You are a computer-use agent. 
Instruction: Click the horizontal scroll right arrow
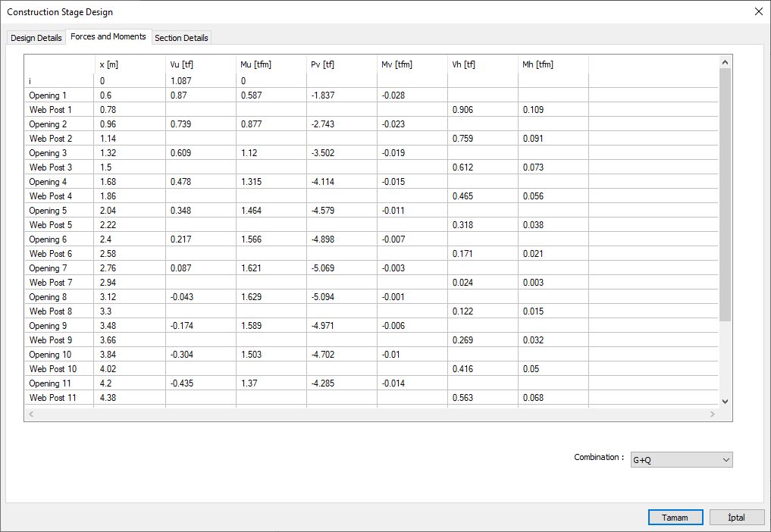(x=713, y=414)
